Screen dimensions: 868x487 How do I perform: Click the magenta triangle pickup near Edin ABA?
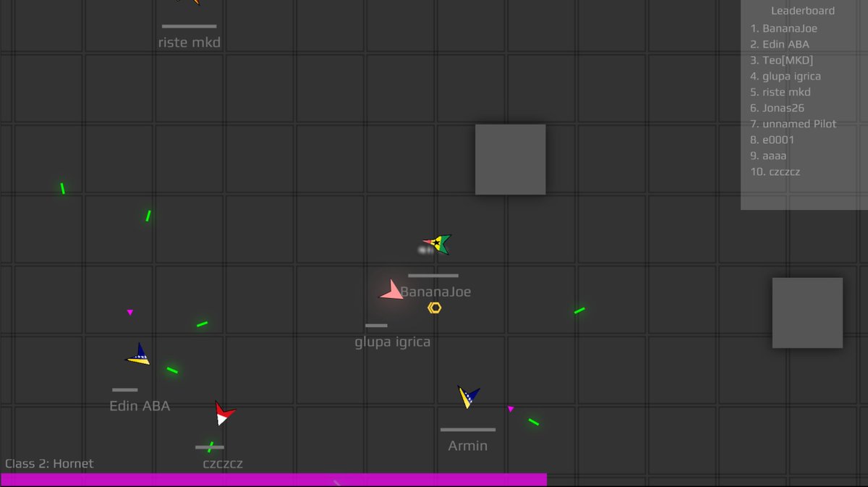pyautogui.click(x=130, y=312)
